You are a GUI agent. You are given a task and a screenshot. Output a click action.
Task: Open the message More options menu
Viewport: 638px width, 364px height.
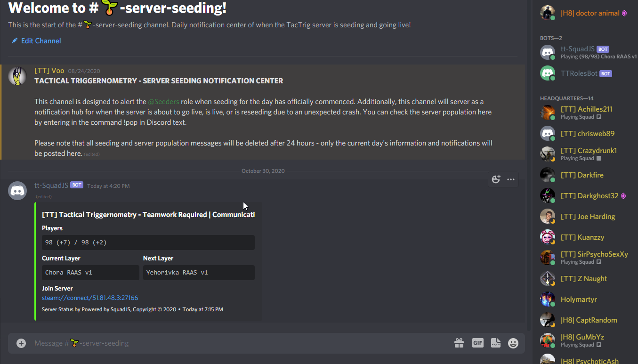coord(511,179)
